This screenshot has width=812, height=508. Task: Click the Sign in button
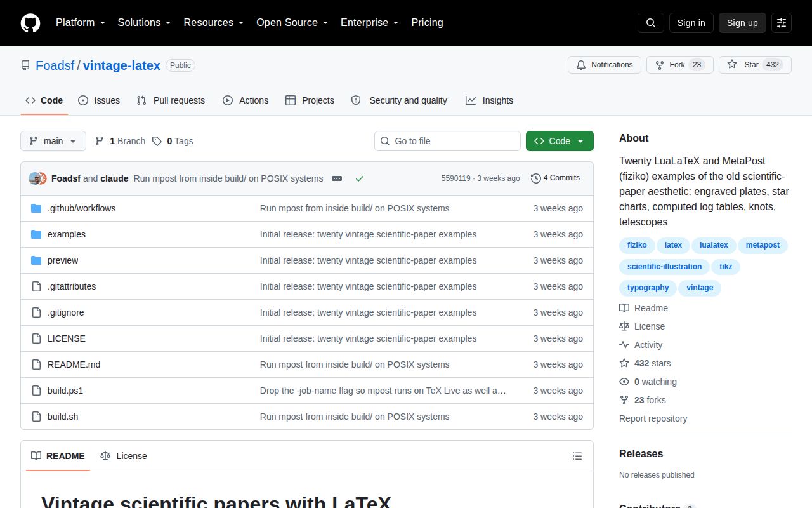(691, 23)
